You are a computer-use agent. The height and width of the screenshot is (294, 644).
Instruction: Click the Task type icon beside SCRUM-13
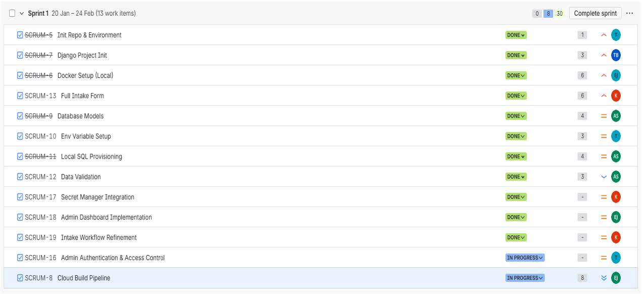point(19,95)
